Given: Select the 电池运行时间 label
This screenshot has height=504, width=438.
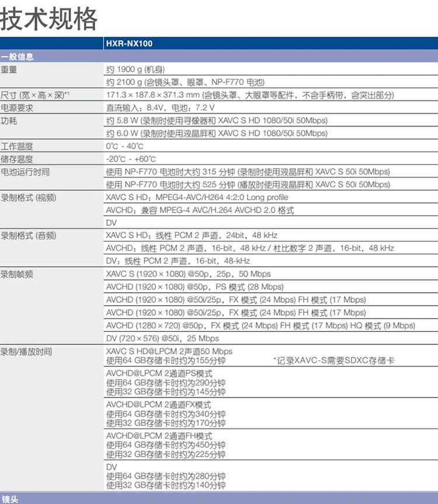Looking at the screenshot, I should click(x=25, y=172).
